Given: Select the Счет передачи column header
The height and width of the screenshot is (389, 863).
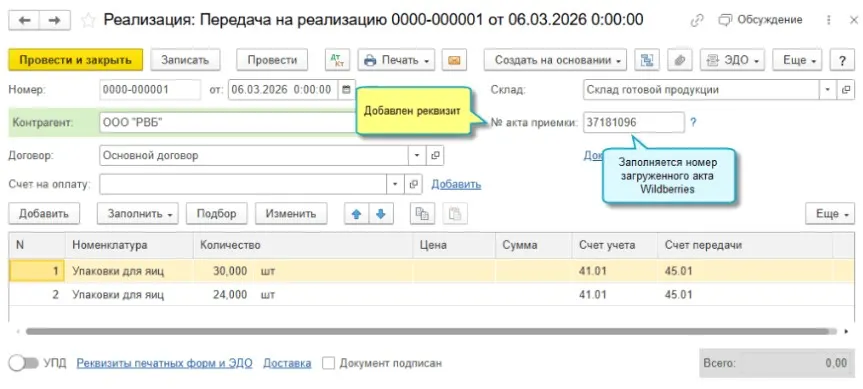Looking at the screenshot, I should [745, 245].
